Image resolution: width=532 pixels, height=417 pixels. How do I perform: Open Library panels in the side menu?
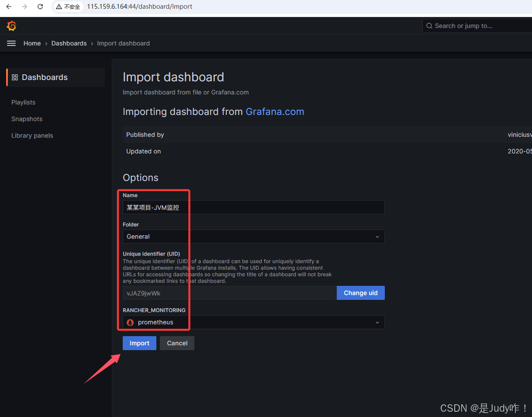(32, 136)
